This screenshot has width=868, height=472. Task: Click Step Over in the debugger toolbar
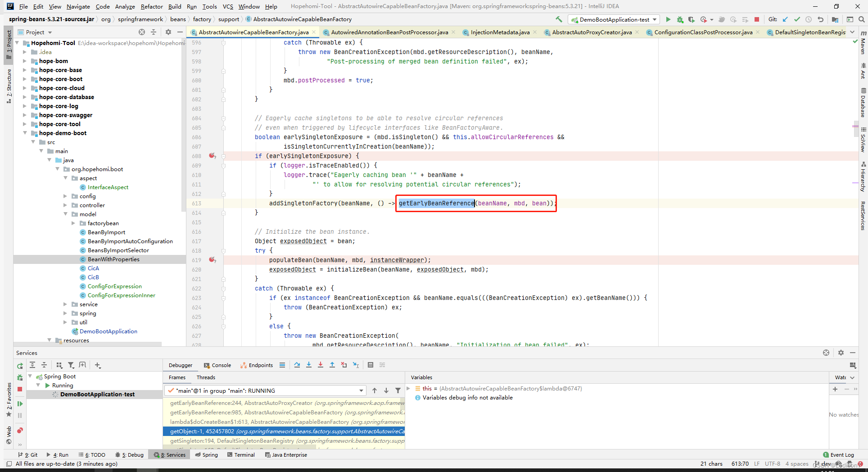297,365
